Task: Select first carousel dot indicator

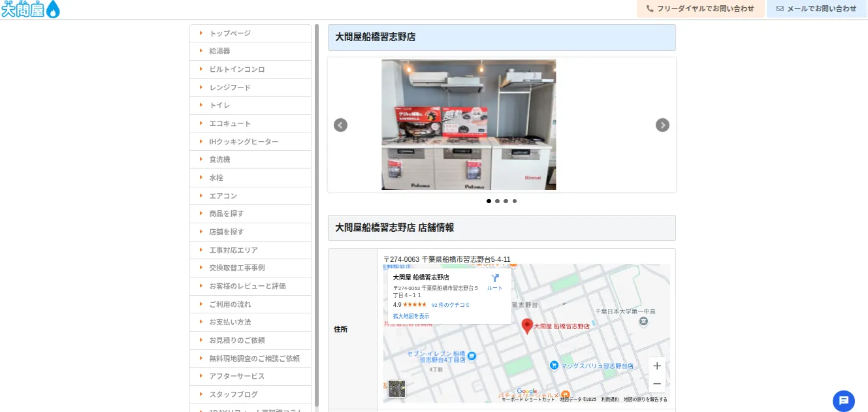Action: 489,201
